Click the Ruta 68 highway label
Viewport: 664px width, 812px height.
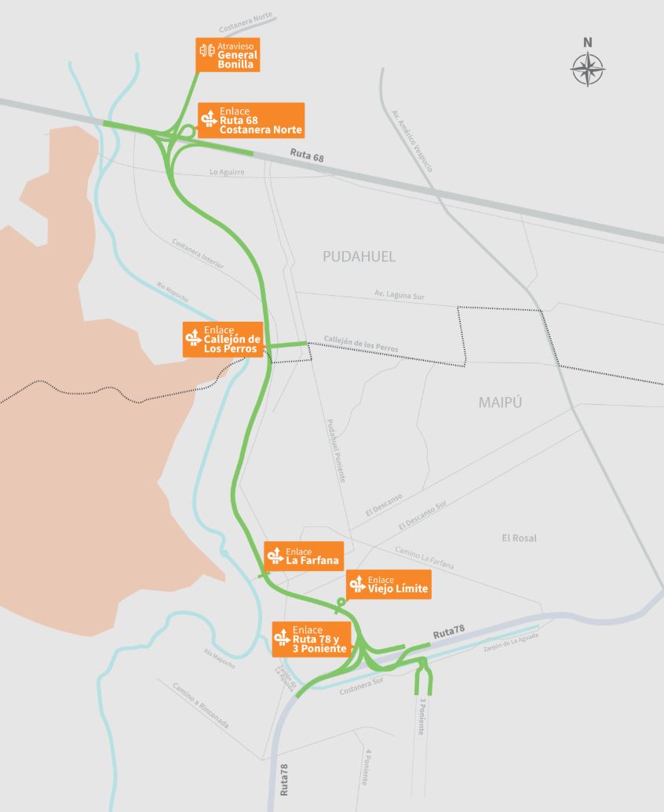(307, 155)
